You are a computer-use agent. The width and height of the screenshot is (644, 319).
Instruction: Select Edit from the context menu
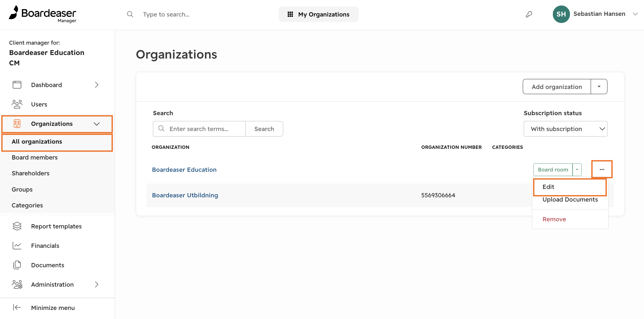coord(548,187)
